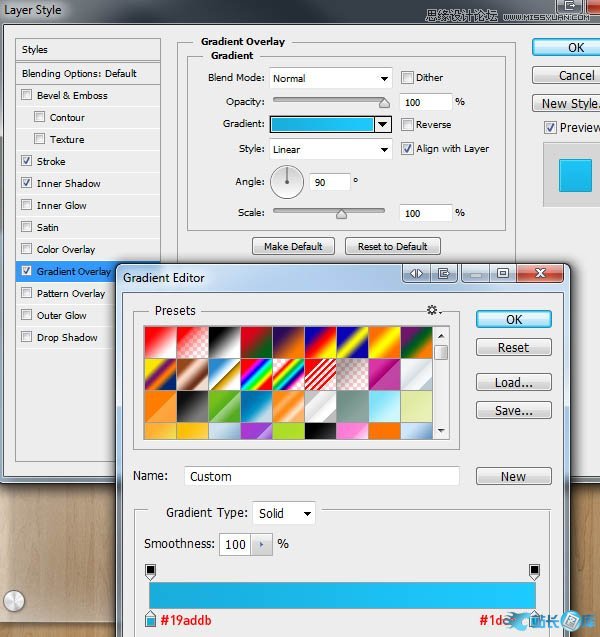The height and width of the screenshot is (637, 600).
Task: Select the Stroke style entry
Action: (51, 162)
